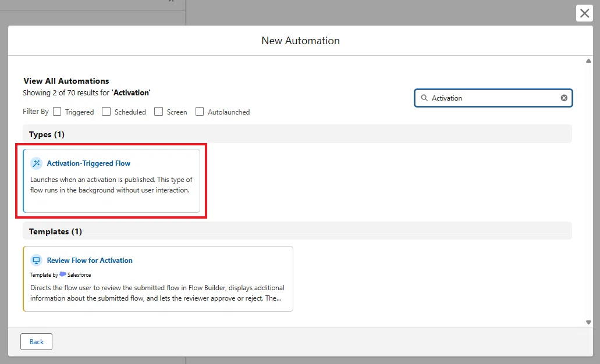Click the Activation-Triggered Flow description text

[x=111, y=185]
